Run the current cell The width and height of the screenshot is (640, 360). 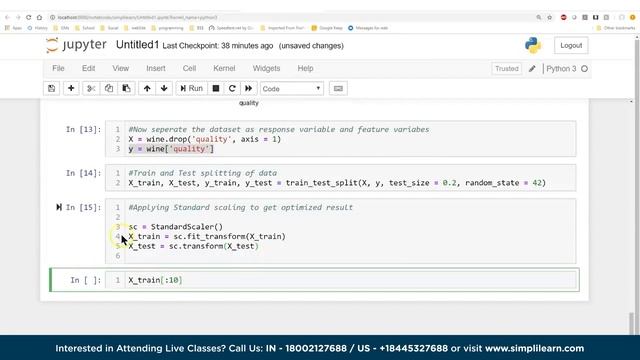coord(191,89)
